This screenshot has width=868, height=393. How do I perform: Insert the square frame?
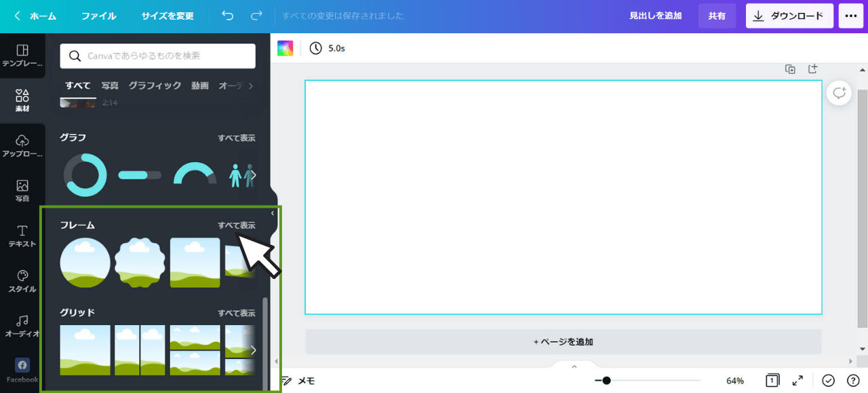pyautogui.click(x=195, y=263)
